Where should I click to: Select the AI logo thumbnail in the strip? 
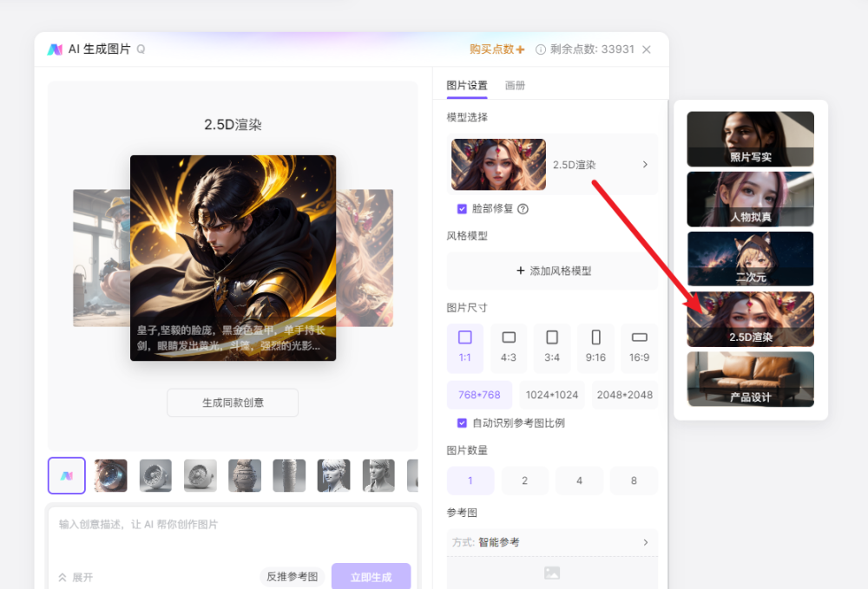pyautogui.click(x=67, y=475)
